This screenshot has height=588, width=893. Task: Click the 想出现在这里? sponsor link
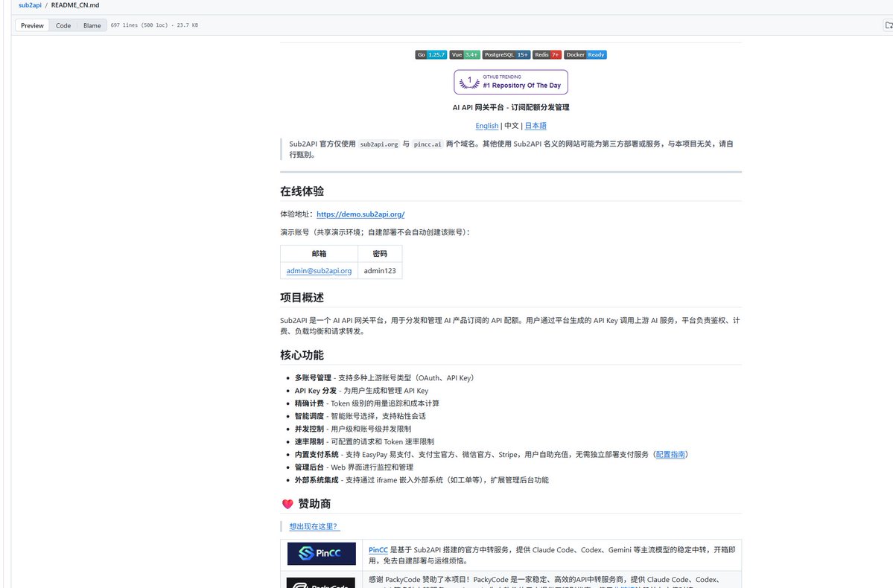click(x=314, y=525)
